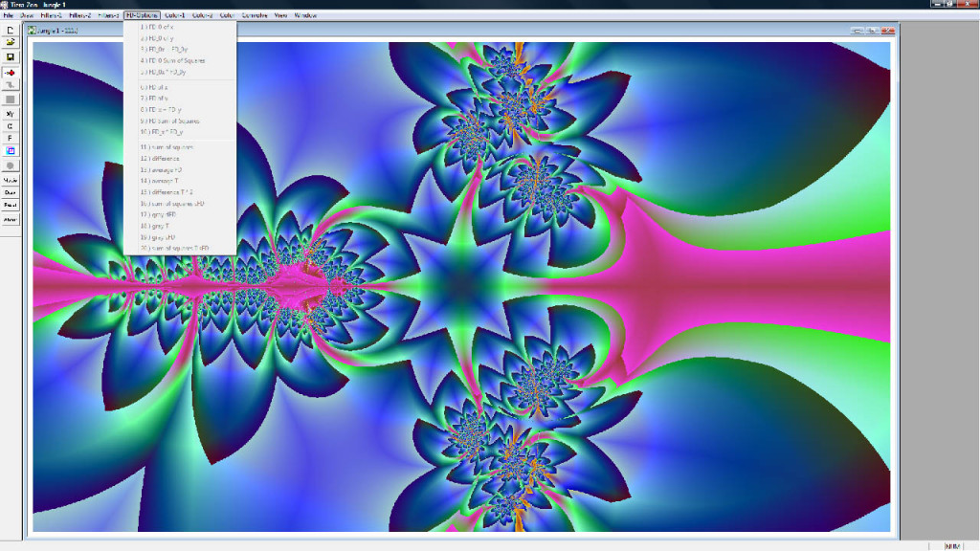Select '14) average T' in the FD-Options list
The image size is (980, 551).
point(161,181)
